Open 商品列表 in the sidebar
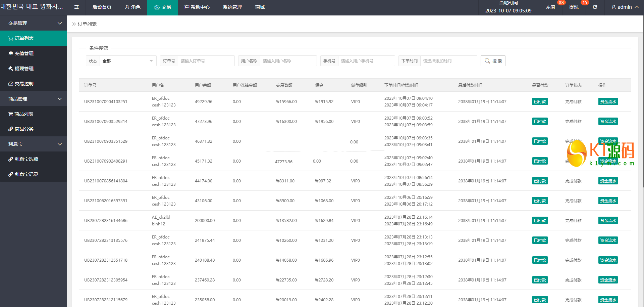This screenshot has height=307, width=644. pyautogui.click(x=23, y=114)
